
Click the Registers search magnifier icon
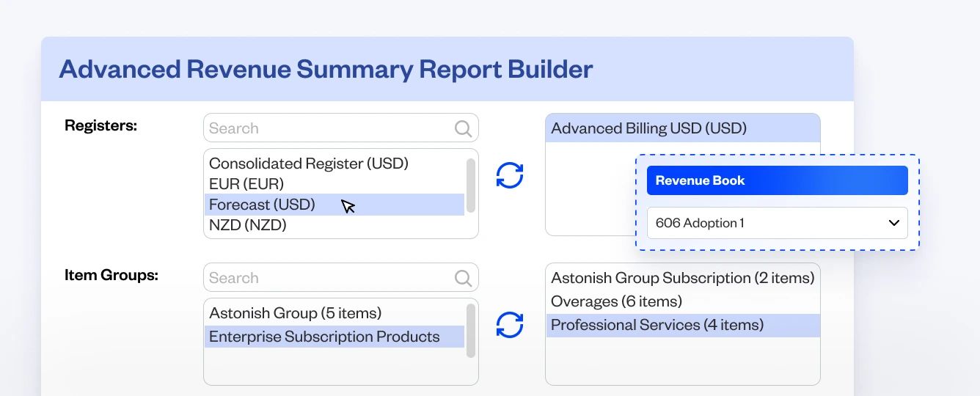click(x=463, y=128)
